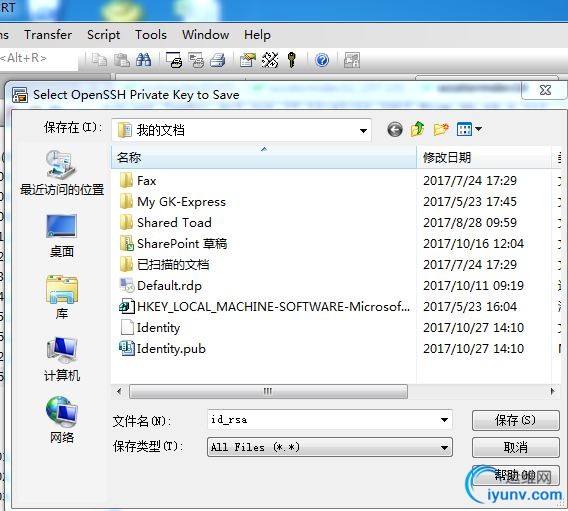Image resolution: width=568 pixels, height=511 pixels.
Task: Select the Identity file
Action: 150,327
